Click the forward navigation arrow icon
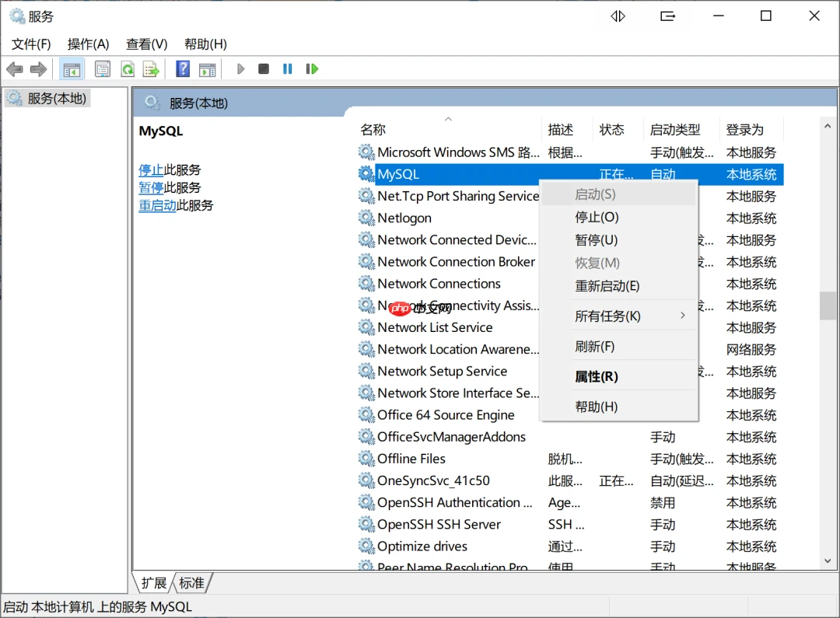Screen dimensions: 840x618 tap(37, 68)
